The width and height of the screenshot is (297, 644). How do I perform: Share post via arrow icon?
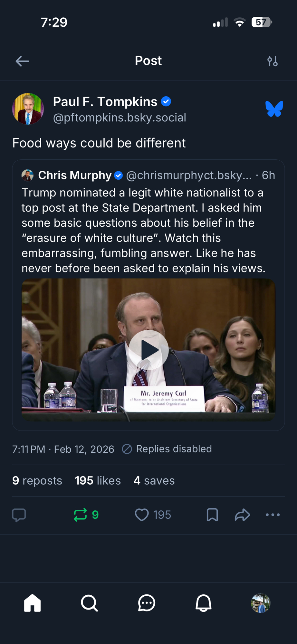[x=242, y=515]
